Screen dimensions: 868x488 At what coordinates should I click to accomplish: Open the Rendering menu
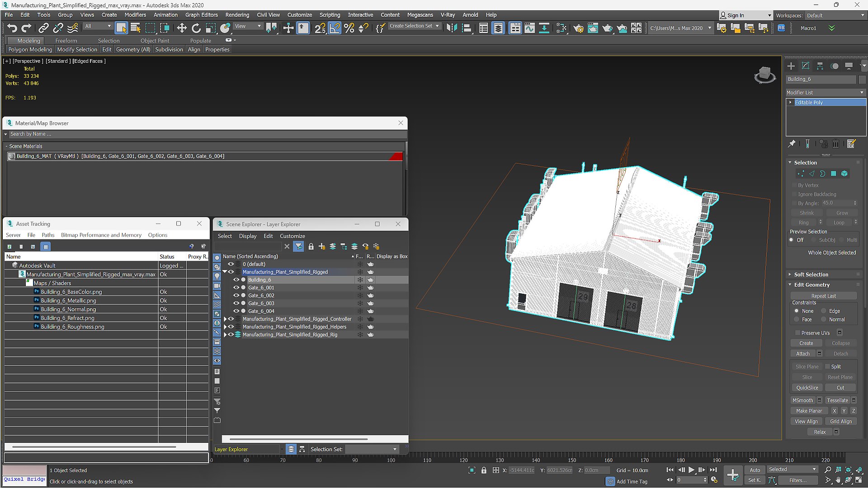[x=237, y=15]
